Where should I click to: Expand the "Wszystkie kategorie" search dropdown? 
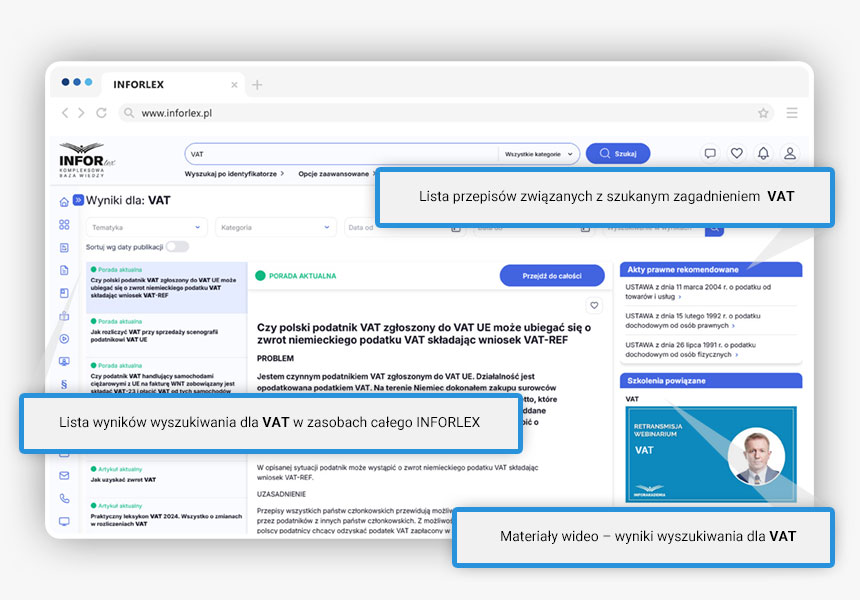coord(539,154)
